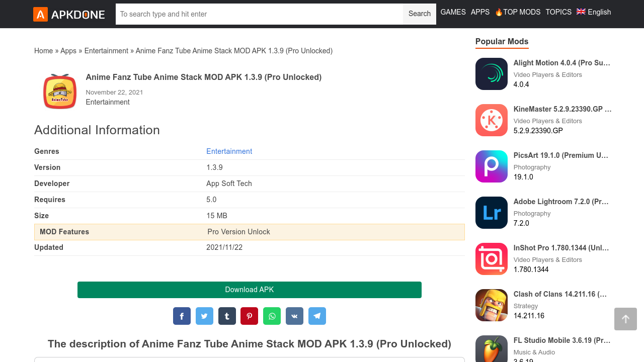Open the InShot Pro app icon
The width and height of the screenshot is (644, 362).
pos(492,259)
